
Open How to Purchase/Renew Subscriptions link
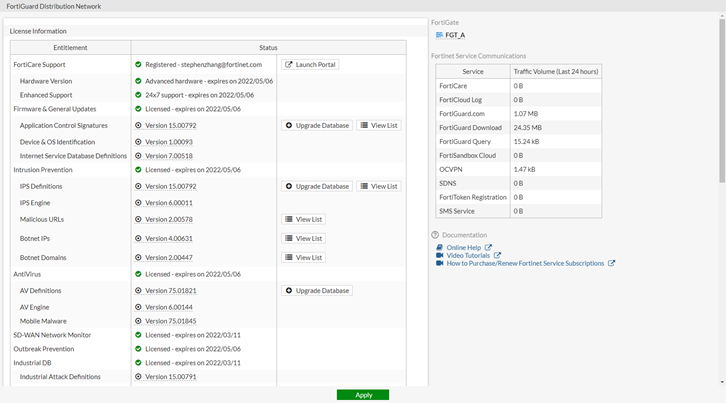coord(525,263)
